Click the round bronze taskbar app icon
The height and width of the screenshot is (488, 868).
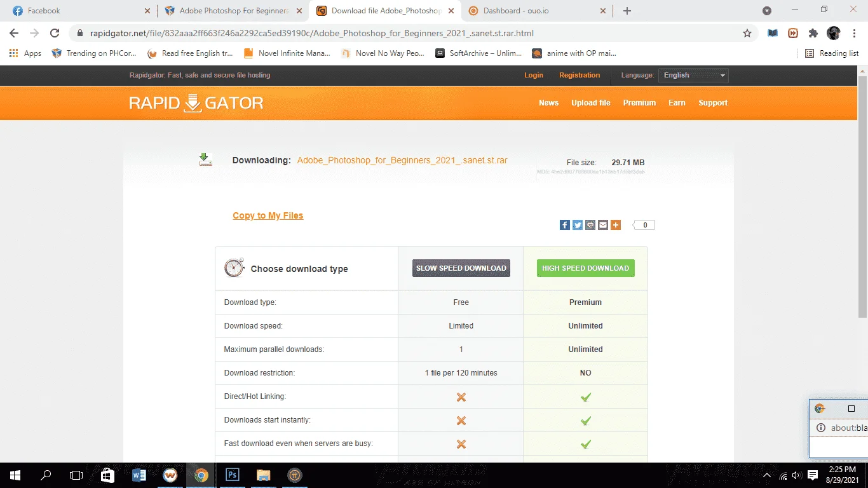tap(294, 475)
